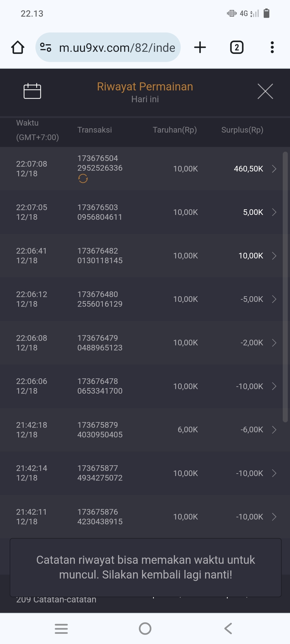Viewport: 290px width, 644px height.
Task: Open the calendar date picker icon
Action: click(32, 91)
